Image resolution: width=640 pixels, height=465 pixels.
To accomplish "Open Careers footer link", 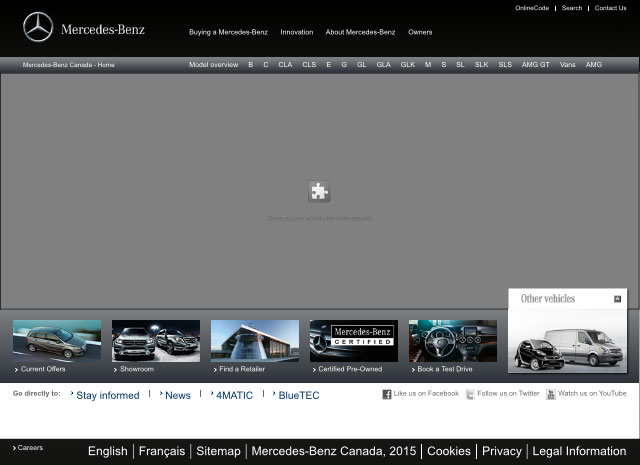I will (30, 448).
